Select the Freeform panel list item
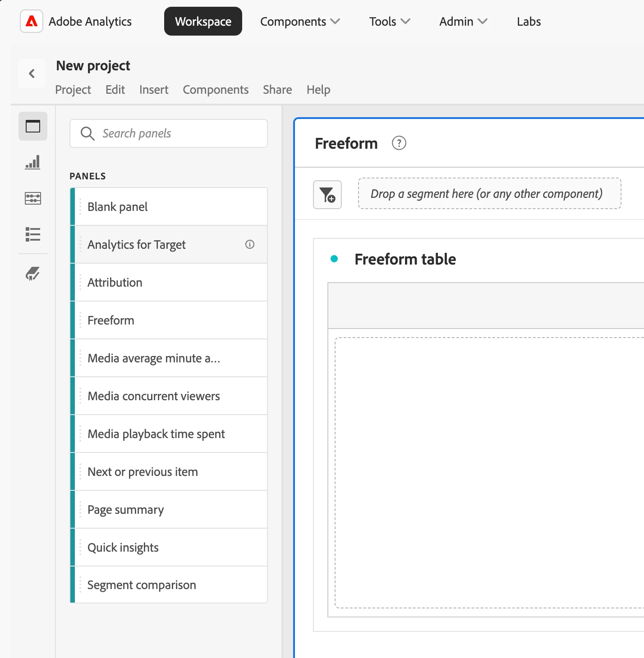 [x=169, y=320]
